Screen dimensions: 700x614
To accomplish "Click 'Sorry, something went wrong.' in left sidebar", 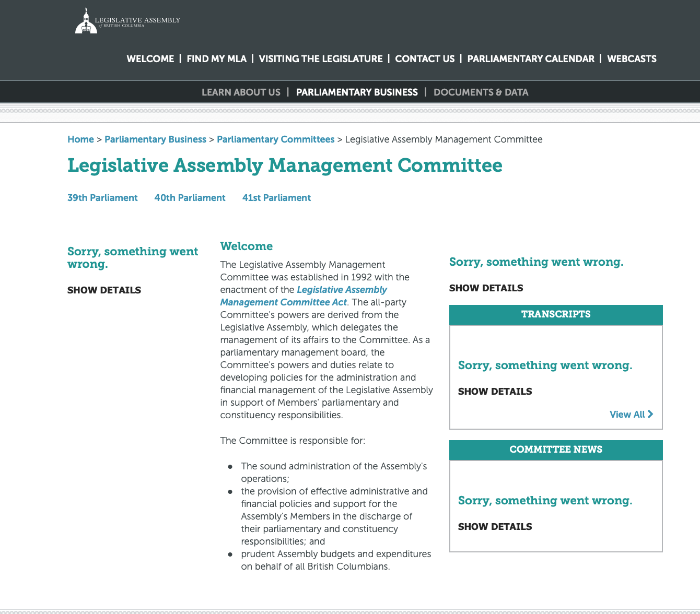I will tap(133, 258).
